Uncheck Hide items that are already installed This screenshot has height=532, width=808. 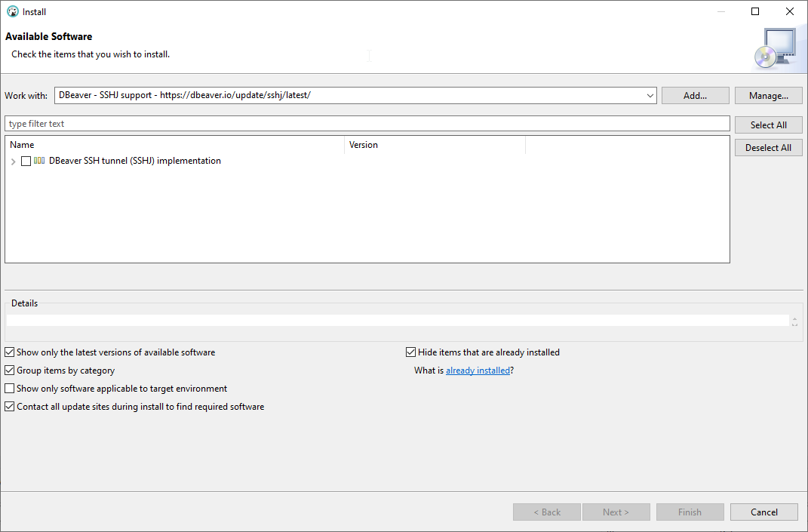click(410, 352)
